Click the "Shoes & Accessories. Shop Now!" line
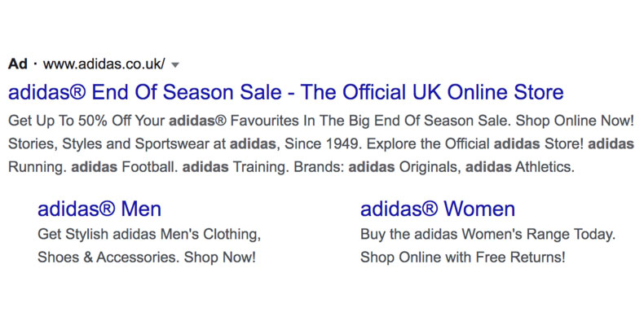644x326 pixels. [x=147, y=258]
